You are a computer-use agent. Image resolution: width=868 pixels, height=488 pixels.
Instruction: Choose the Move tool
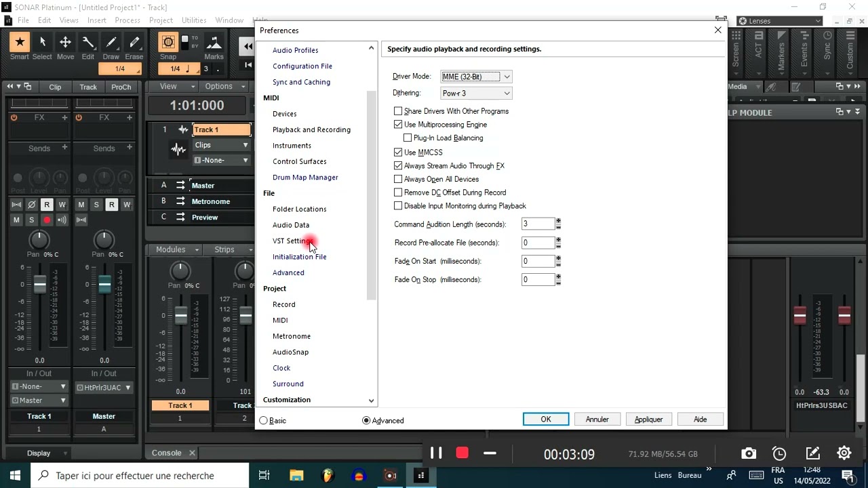coord(65,43)
